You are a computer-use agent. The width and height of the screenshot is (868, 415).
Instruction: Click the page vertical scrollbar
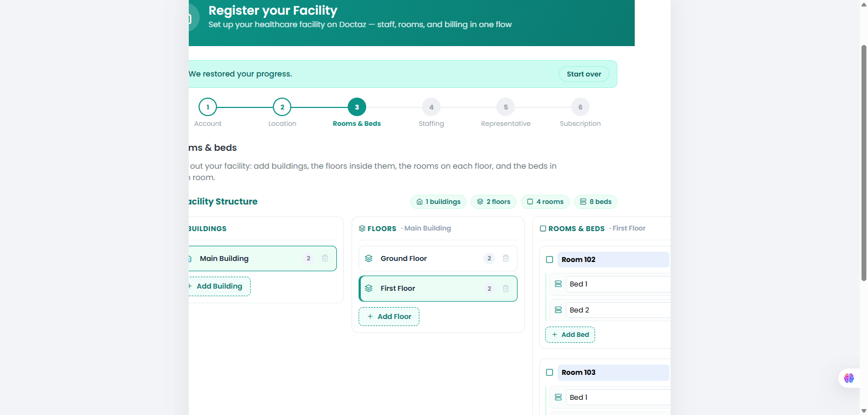864,163
